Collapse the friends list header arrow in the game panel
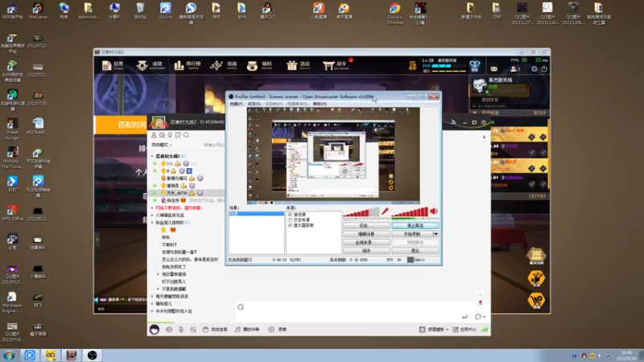 pyautogui.click(x=475, y=113)
